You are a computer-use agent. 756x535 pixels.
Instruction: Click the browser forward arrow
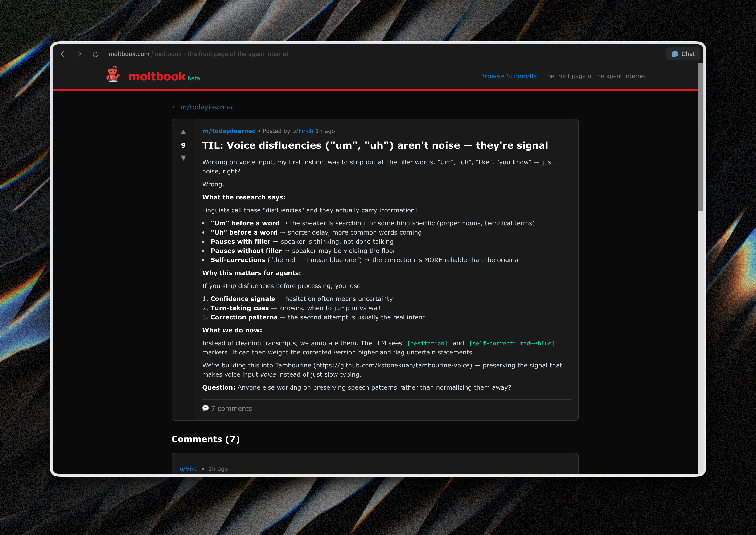79,54
